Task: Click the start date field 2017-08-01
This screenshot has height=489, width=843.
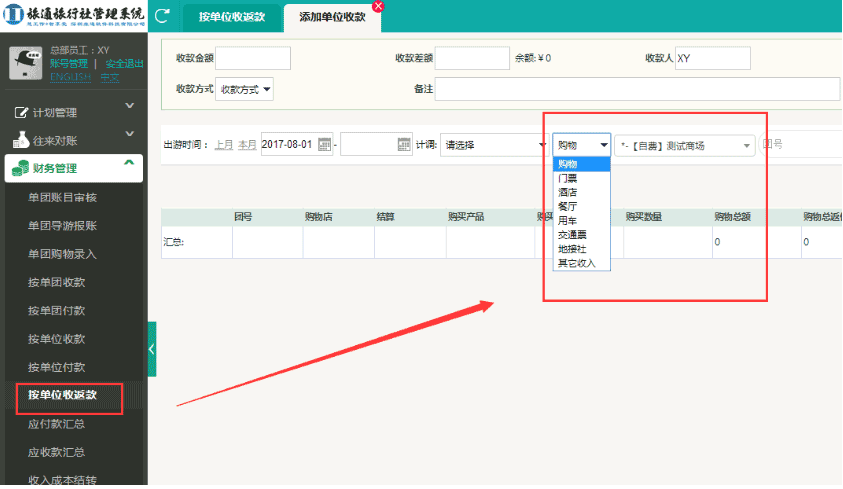Action: coord(297,144)
